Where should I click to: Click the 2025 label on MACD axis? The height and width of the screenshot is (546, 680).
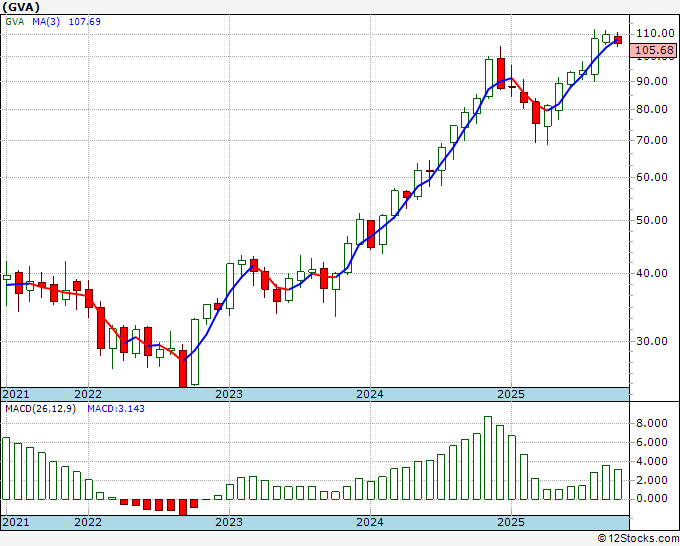[511, 522]
